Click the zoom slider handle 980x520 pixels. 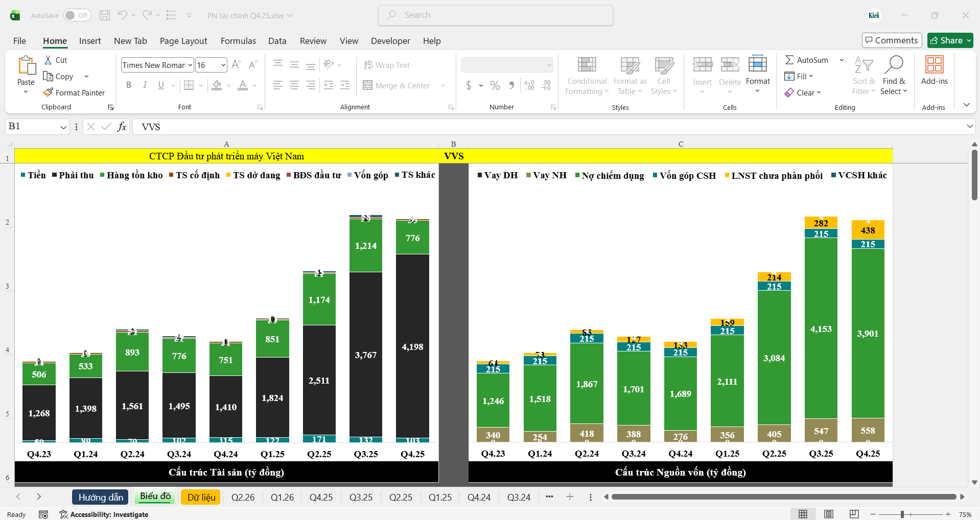tap(902, 514)
